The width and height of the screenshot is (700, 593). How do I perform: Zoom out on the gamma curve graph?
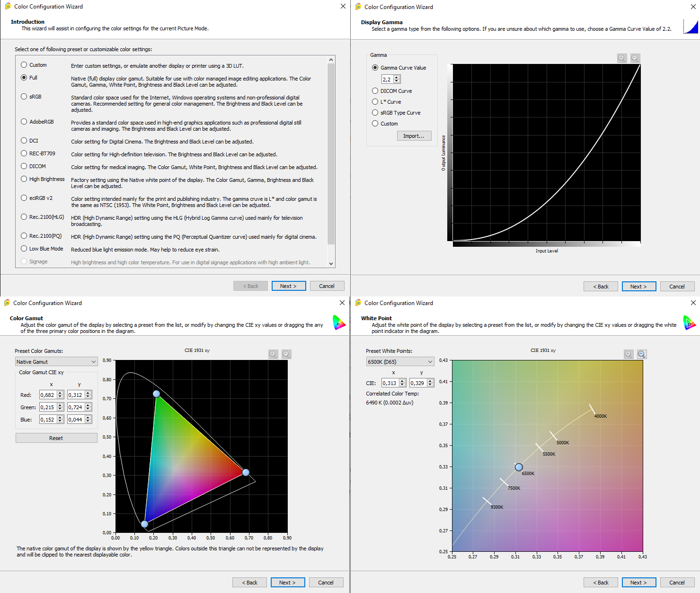pos(635,58)
